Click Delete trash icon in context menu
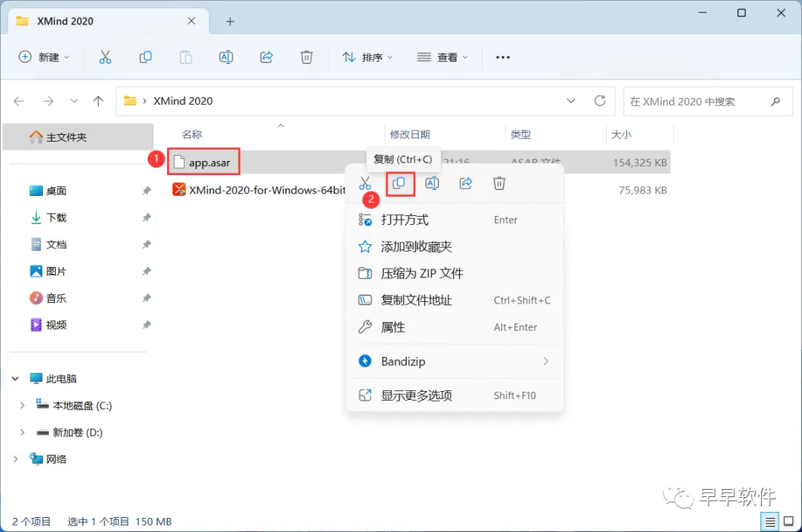802x532 pixels. [x=499, y=183]
